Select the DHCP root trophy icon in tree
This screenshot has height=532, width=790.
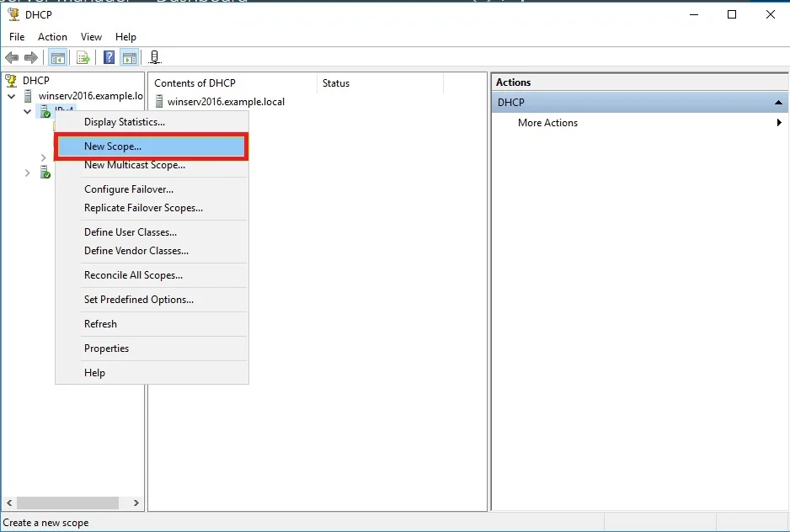tap(12, 81)
